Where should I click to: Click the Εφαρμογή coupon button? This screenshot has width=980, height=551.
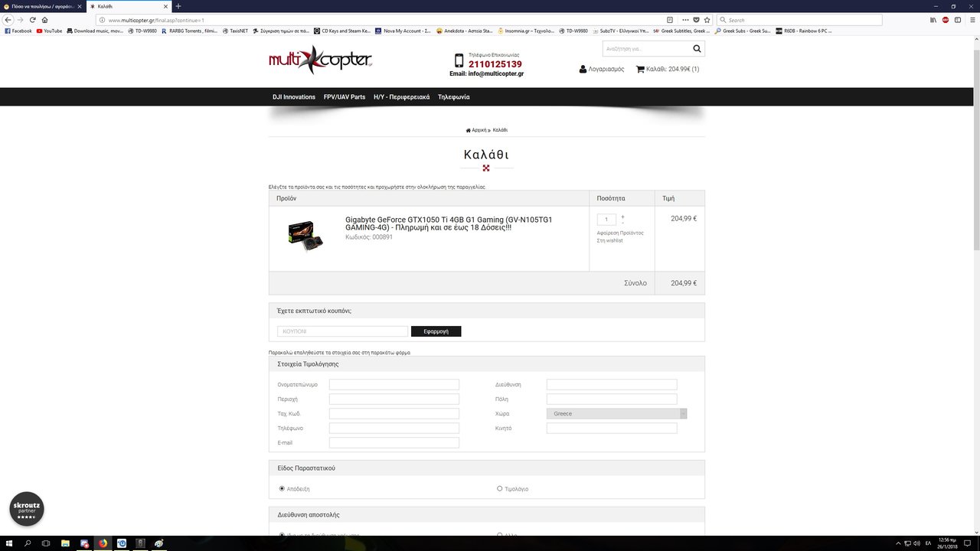tap(436, 331)
